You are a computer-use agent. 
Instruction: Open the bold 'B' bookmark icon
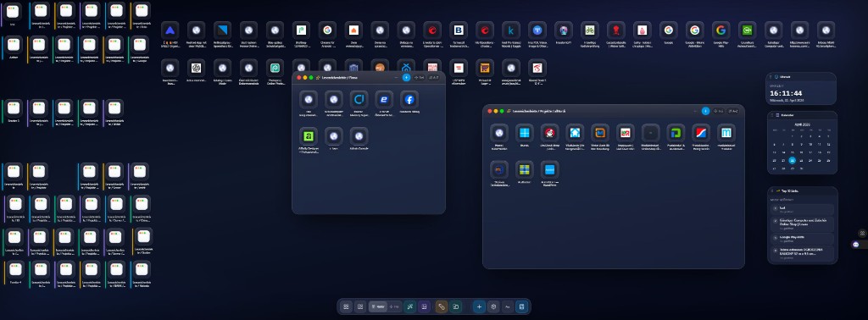459,30
